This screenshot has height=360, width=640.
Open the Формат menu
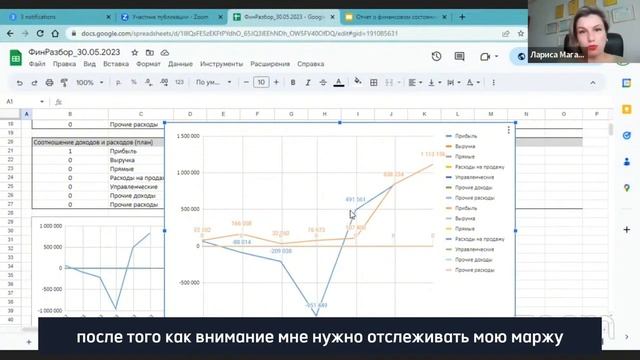pos(148,64)
